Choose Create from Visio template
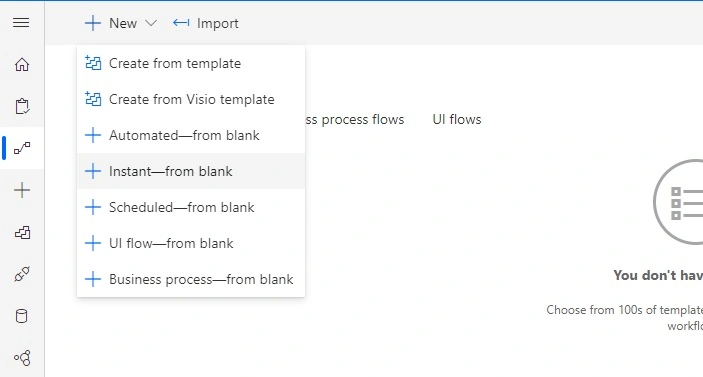This screenshot has width=703, height=377. (x=191, y=99)
